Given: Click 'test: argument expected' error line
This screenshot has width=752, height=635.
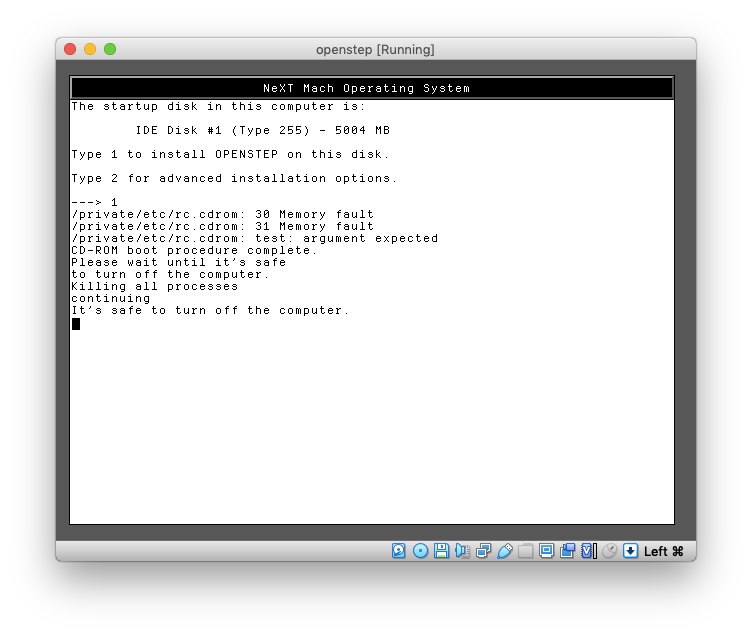Looking at the screenshot, I should (x=255, y=238).
